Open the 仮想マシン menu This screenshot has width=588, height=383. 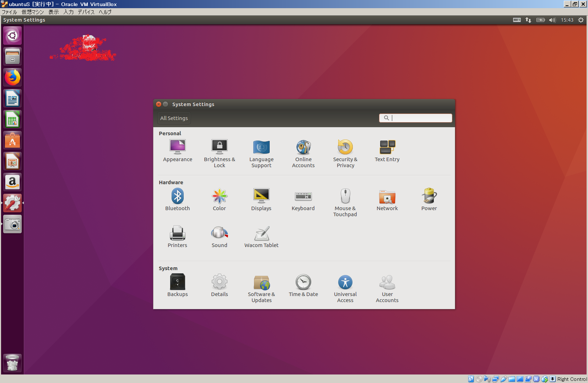pyautogui.click(x=33, y=12)
